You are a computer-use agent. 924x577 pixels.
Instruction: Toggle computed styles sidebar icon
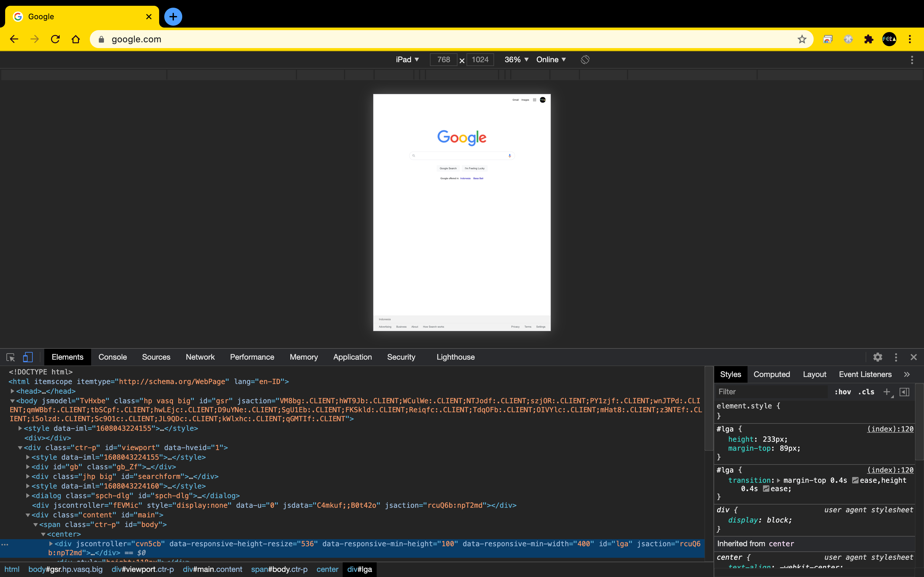pos(904,391)
